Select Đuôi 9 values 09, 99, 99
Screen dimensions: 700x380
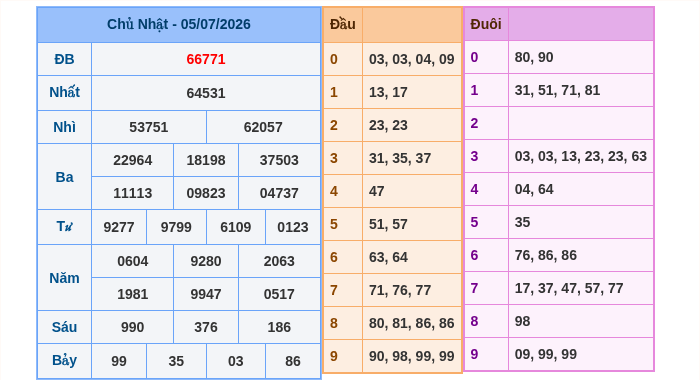546,355
